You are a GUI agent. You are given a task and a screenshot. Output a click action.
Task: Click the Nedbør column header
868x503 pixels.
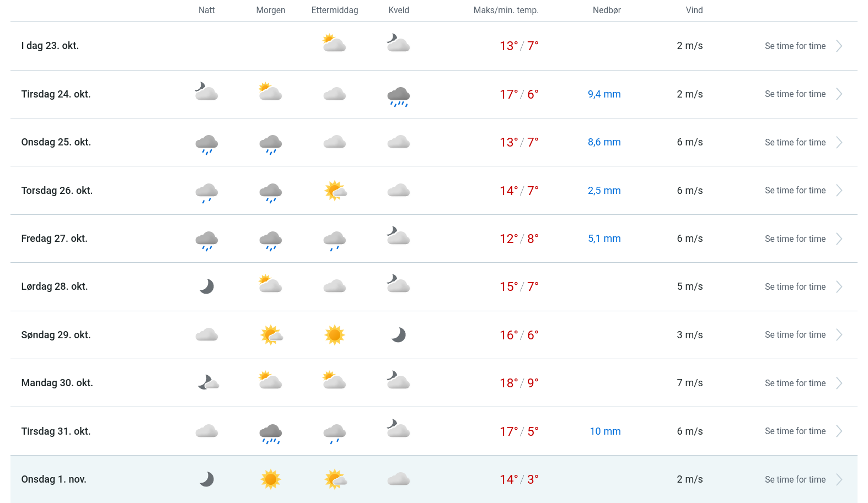[x=607, y=10]
